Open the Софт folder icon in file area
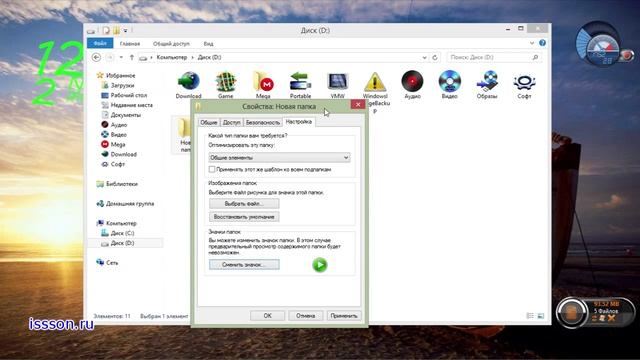The height and width of the screenshot is (360, 640). [524, 82]
